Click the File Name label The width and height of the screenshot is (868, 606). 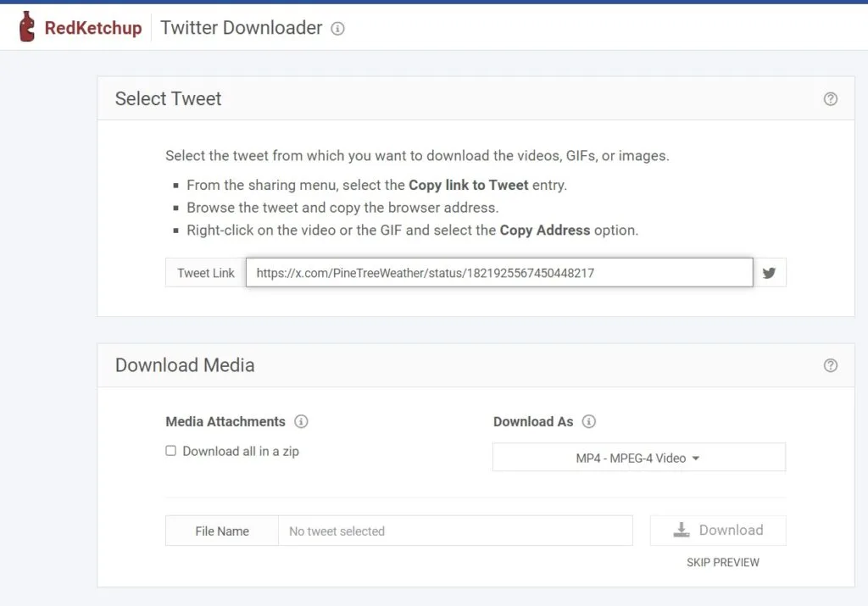[x=221, y=530]
